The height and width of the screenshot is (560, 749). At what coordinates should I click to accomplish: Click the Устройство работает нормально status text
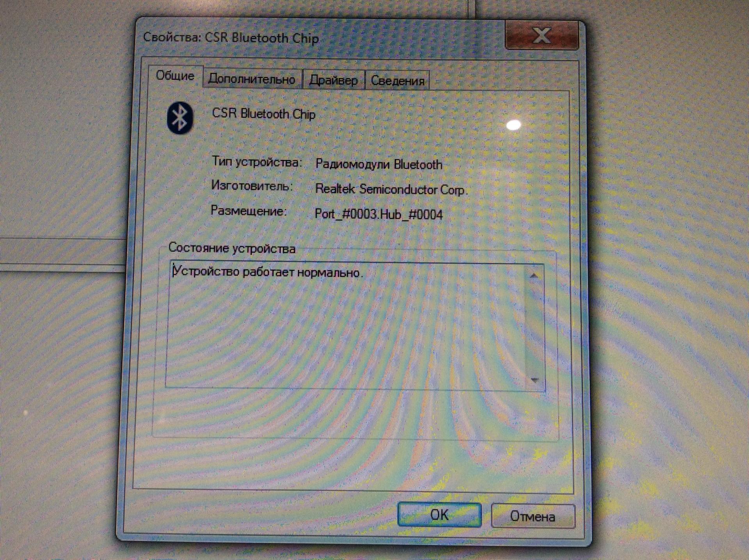tap(267, 272)
